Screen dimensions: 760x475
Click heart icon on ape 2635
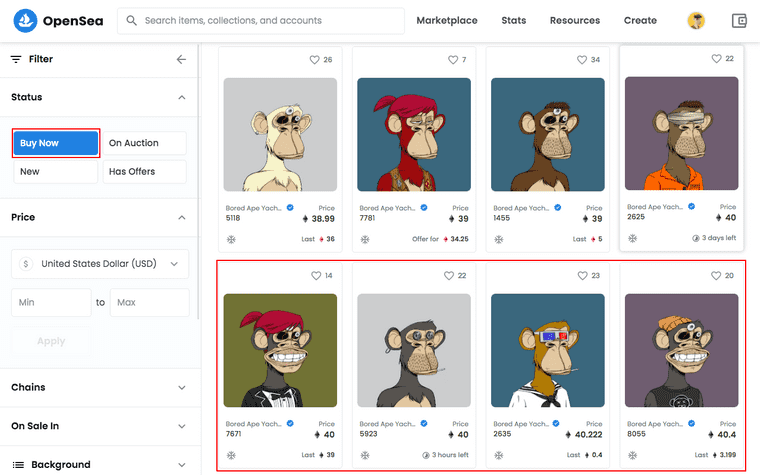coord(582,275)
